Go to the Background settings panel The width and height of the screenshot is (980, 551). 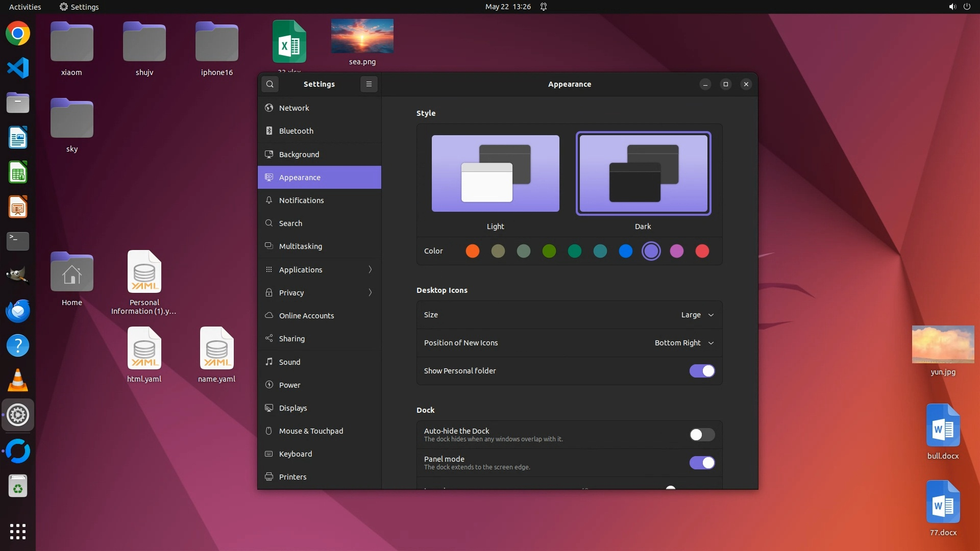tap(299, 154)
